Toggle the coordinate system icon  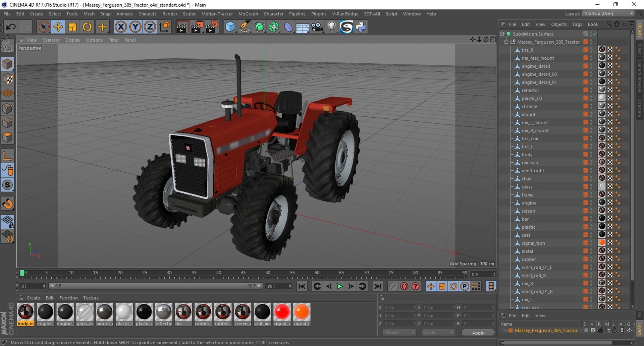[165, 27]
